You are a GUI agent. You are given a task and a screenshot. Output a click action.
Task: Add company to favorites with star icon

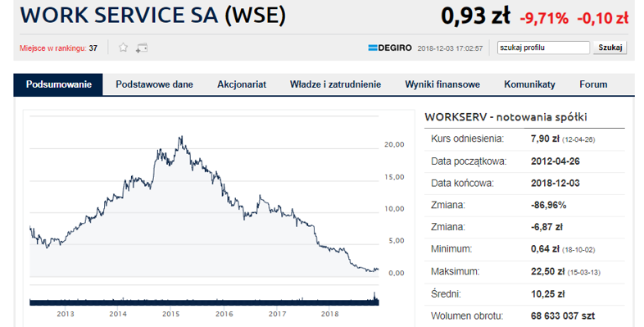pyautogui.click(x=123, y=48)
